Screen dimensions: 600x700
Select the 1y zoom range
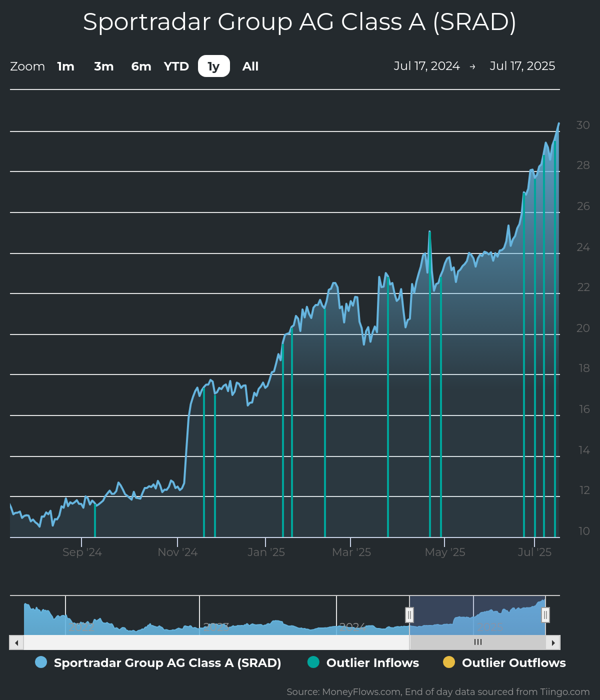point(214,66)
